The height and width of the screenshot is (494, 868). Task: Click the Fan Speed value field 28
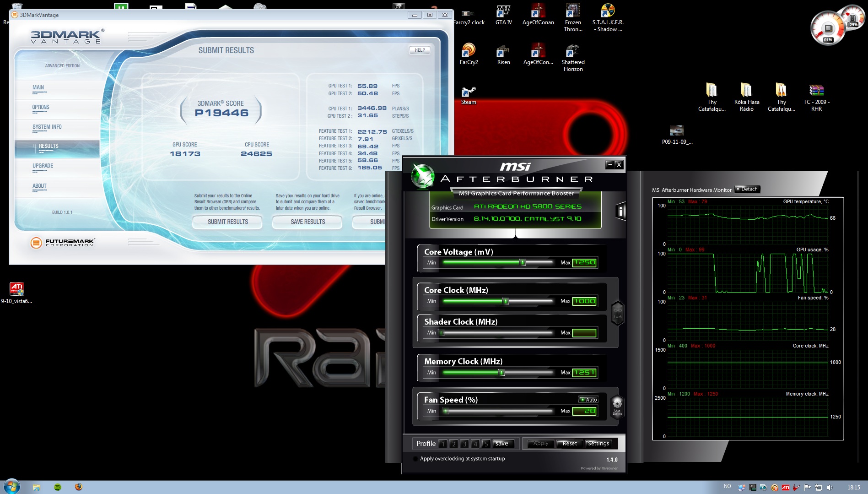click(x=584, y=411)
